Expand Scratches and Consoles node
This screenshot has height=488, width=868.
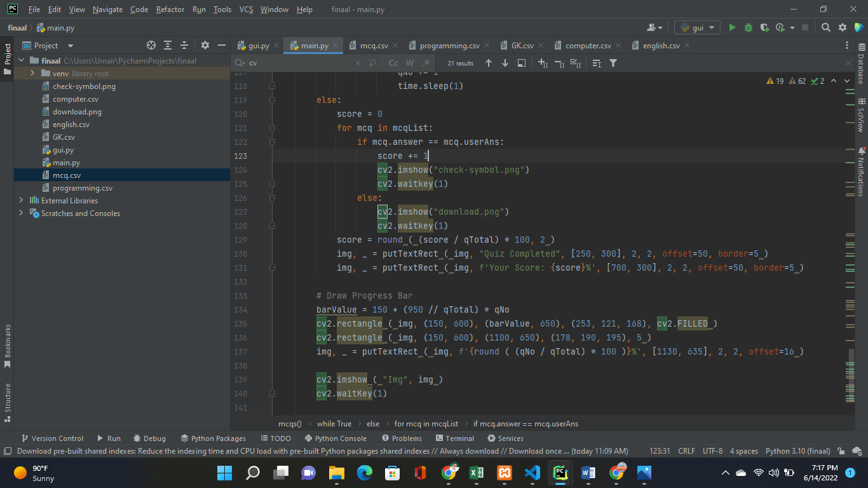click(x=21, y=213)
